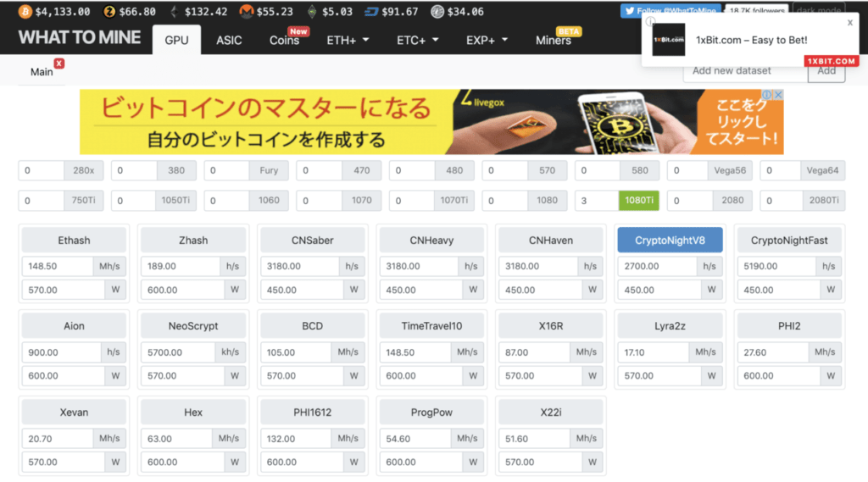The image size is (868, 482).
Task: Enable the CryptoNightFast algorithm
Action: [x=789, y=241]
